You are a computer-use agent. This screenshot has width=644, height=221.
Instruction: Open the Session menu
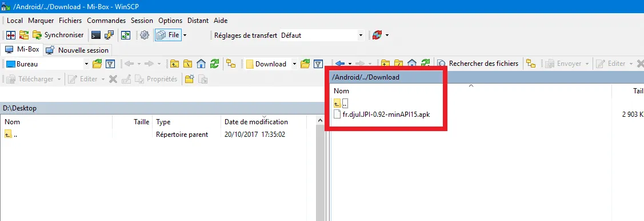[142, 21]
